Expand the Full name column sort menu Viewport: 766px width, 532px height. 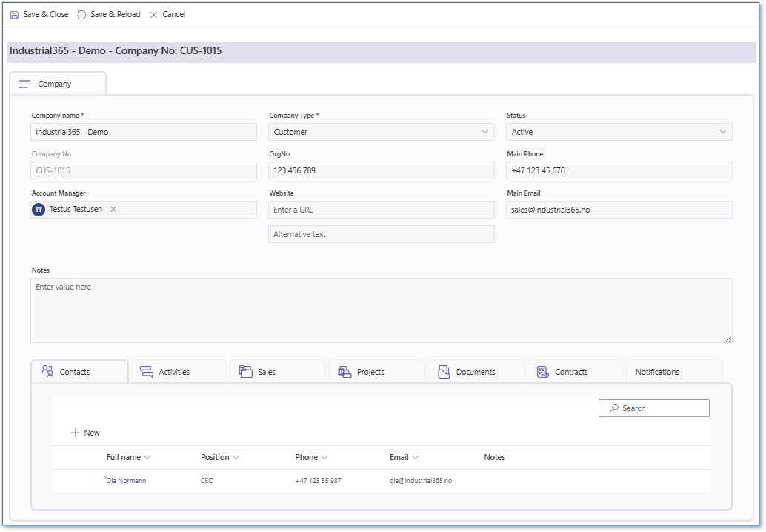coord(147,458)
